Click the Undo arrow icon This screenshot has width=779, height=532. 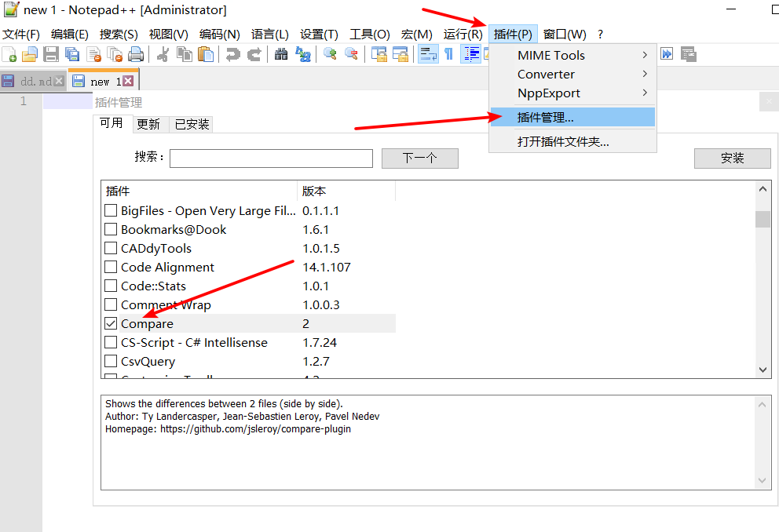(232, 54)
